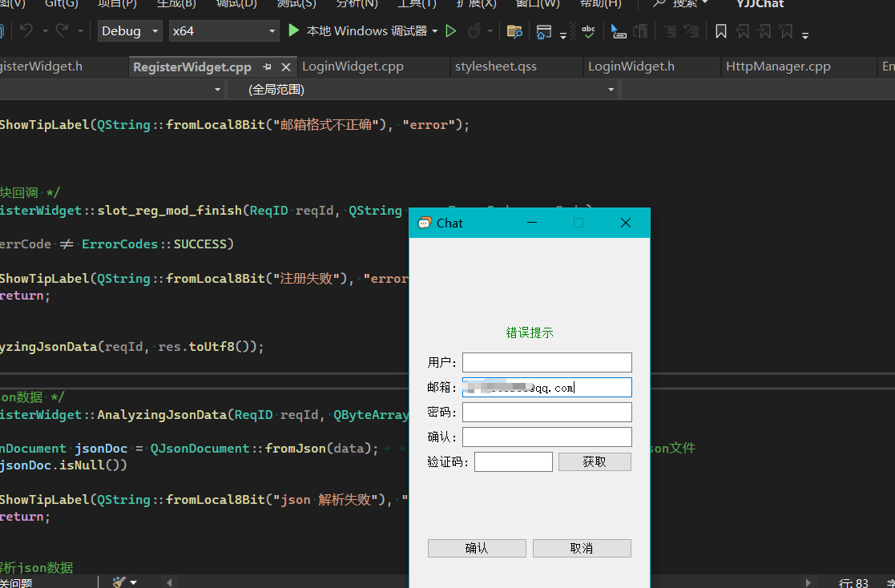Close the Chat window
Image resolution: width=895 pixels, height=588 pixels.
pyautogui.click(x=626, y=223)
